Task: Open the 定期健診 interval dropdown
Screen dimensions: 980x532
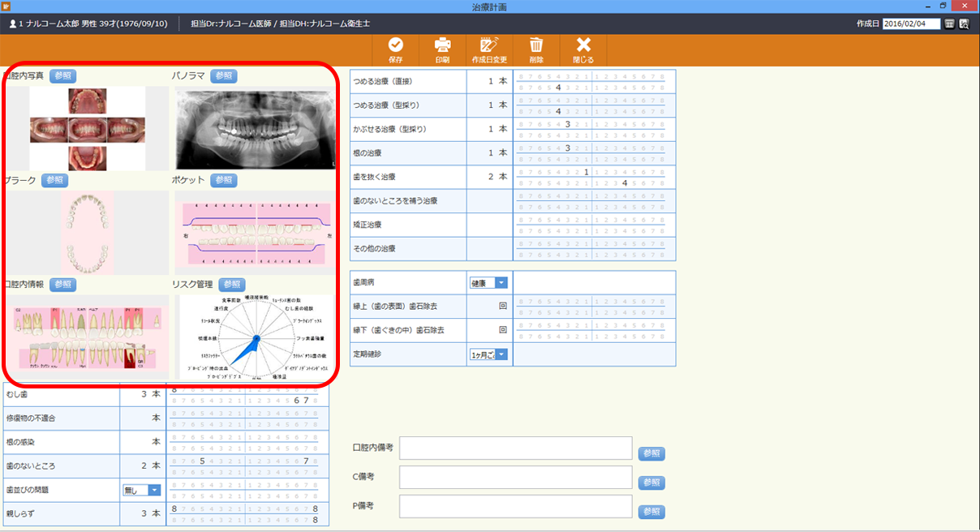Action: (x=488, y=354)
